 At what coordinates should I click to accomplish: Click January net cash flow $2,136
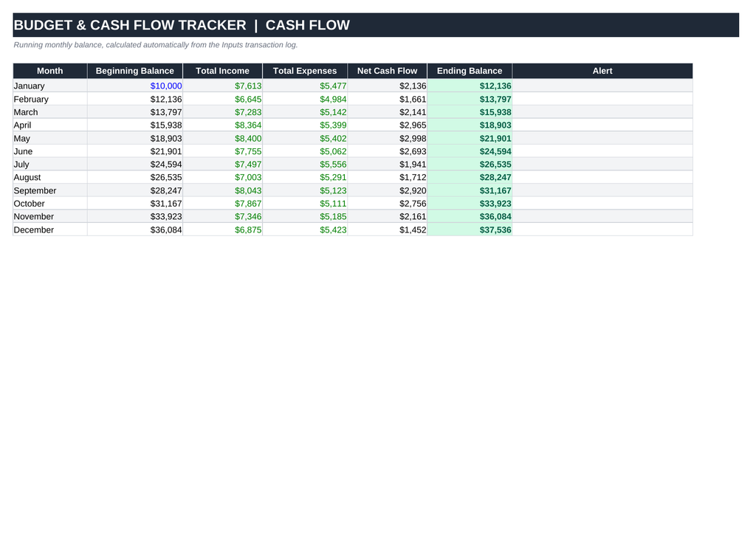coord(387,86)
